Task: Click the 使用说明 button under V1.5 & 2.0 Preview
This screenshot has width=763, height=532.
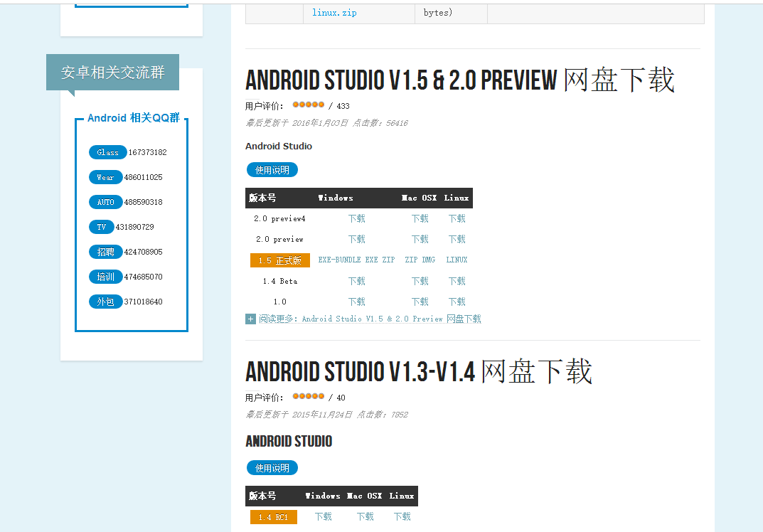Action: pos(272,170)
